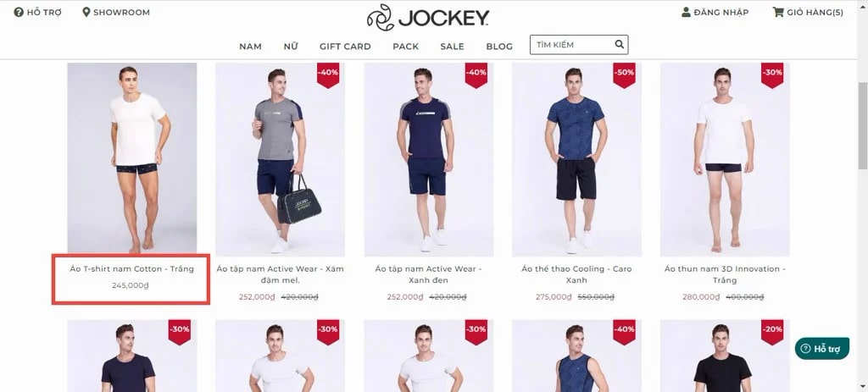The height and width of the screenshot is (392, 868).
Task: Open the SALE section
Action: (x=453, y=47)
